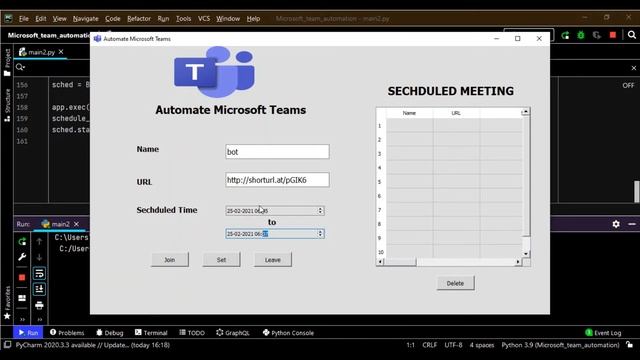Click the editor search magnifier icon
The width and height of the screenshot is (640, 360).
(x=20, y=67)
